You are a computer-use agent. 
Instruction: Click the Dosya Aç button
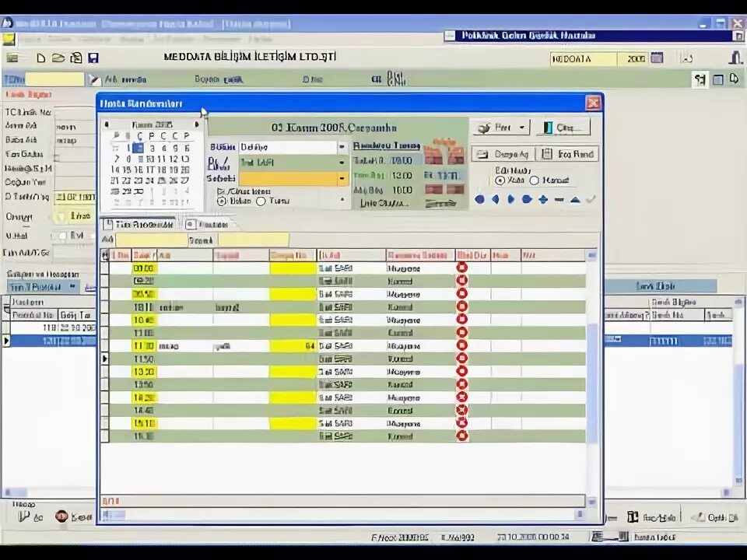click(503, 154)
